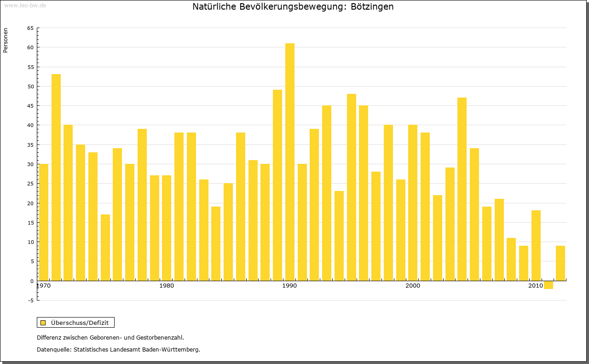The image size is (589, 364).
Task: Select the 1971 bar reaching 53
Action: point(56,177)
